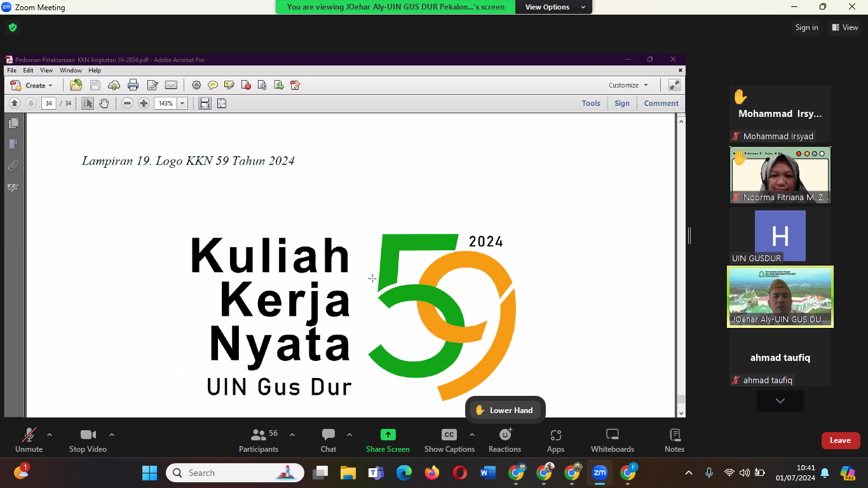Select the Acrobat Hand pan tool
The image size is (868, 488).
pyautogui.click(x=104, y=103)
